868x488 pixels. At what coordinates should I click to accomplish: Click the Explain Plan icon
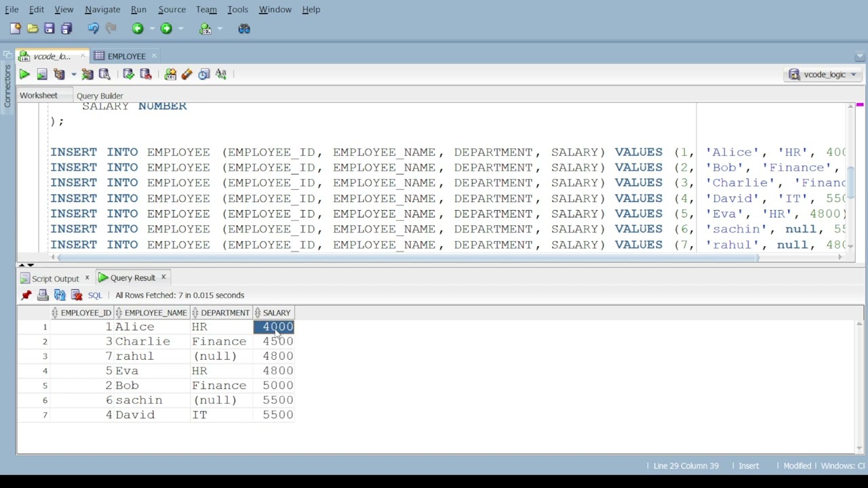pyautogui.click(x=59, y=75)
